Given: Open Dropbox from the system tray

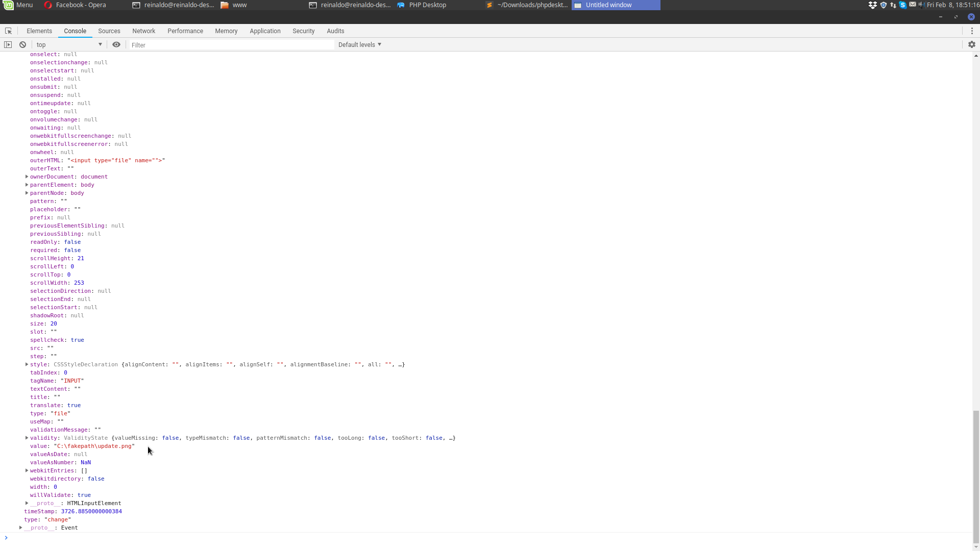Looking at the screenshot, I should click(x=873, y=5).
